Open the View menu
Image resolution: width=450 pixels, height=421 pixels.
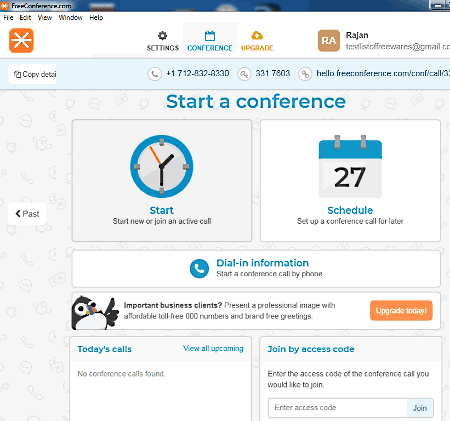45,18
